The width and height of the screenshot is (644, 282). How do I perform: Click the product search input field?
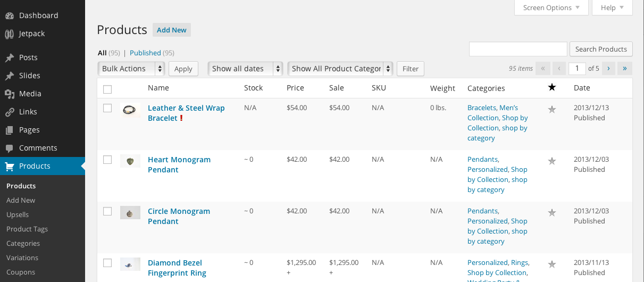click(518, 49)
